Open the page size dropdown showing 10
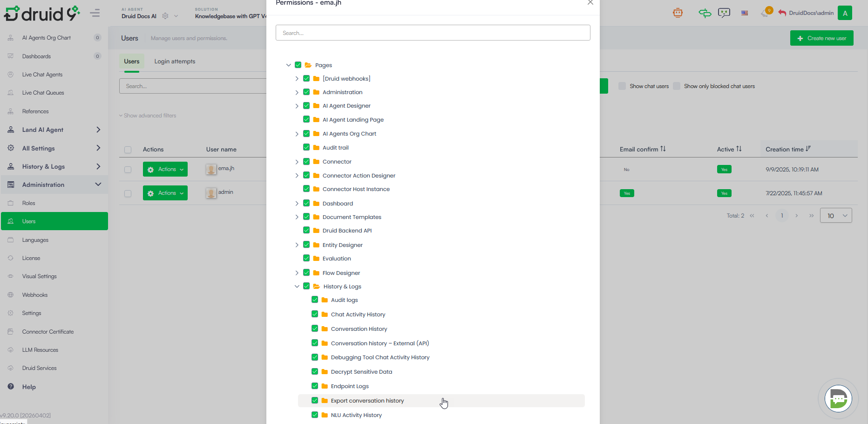The width and height of the screenshot is (868, 424). (x=836, y=216)
